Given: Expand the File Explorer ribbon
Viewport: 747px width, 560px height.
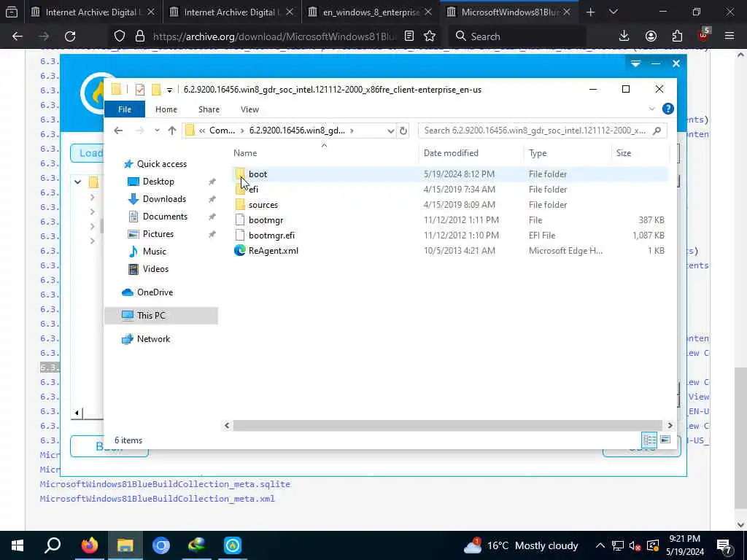Looking at the screenshot, I should (x=651, y=109).
